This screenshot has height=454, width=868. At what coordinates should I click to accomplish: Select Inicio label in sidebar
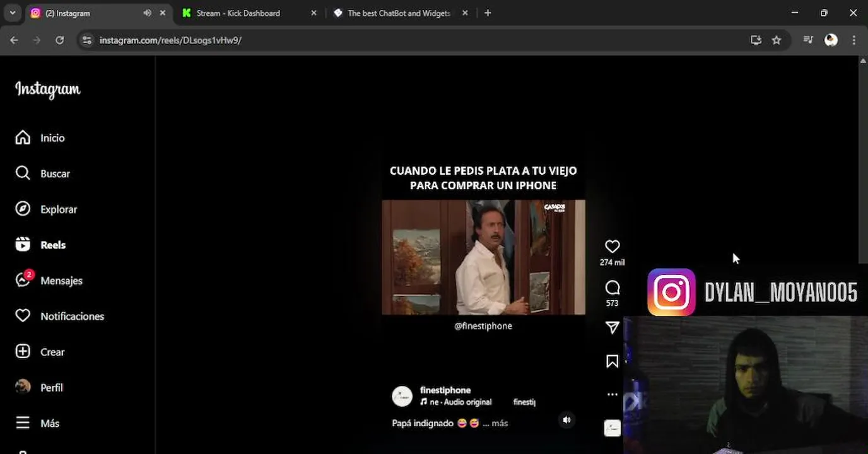tap(52, 138)
